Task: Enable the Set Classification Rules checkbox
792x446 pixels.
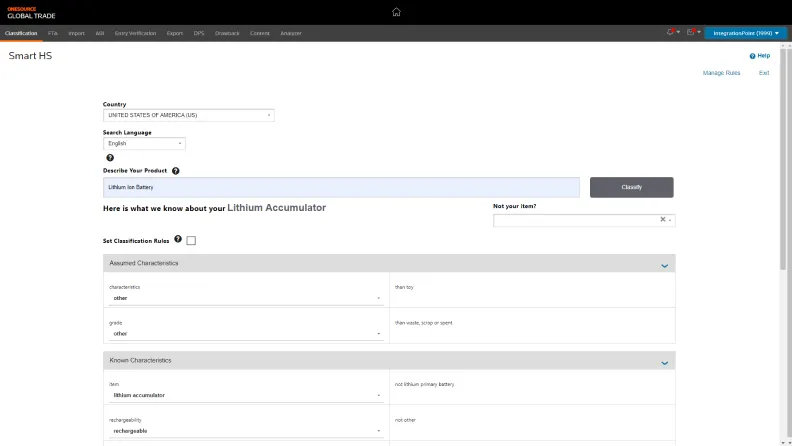Action: point(191,240)
